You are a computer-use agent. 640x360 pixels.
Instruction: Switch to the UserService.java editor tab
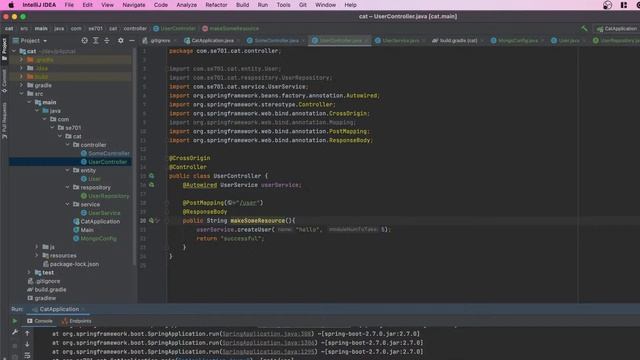pos(400,40)
